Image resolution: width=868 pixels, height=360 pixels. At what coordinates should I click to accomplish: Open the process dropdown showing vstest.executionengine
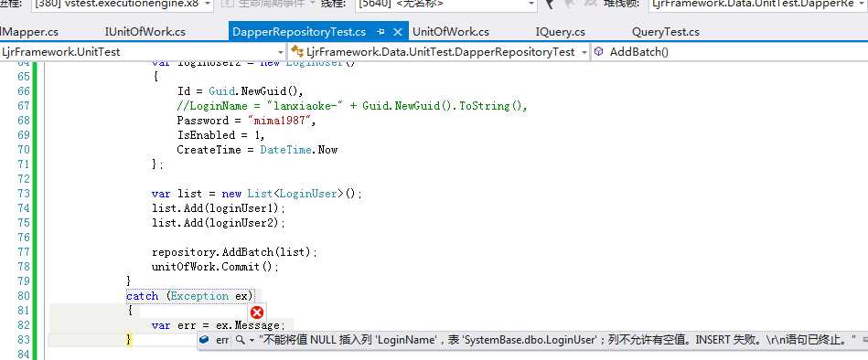(123, 5)
